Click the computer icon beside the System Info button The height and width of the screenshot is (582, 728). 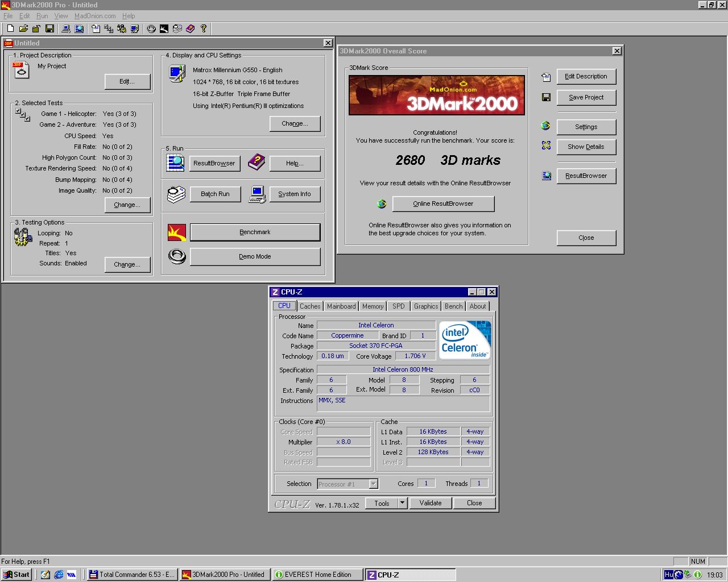pos(257,194)
